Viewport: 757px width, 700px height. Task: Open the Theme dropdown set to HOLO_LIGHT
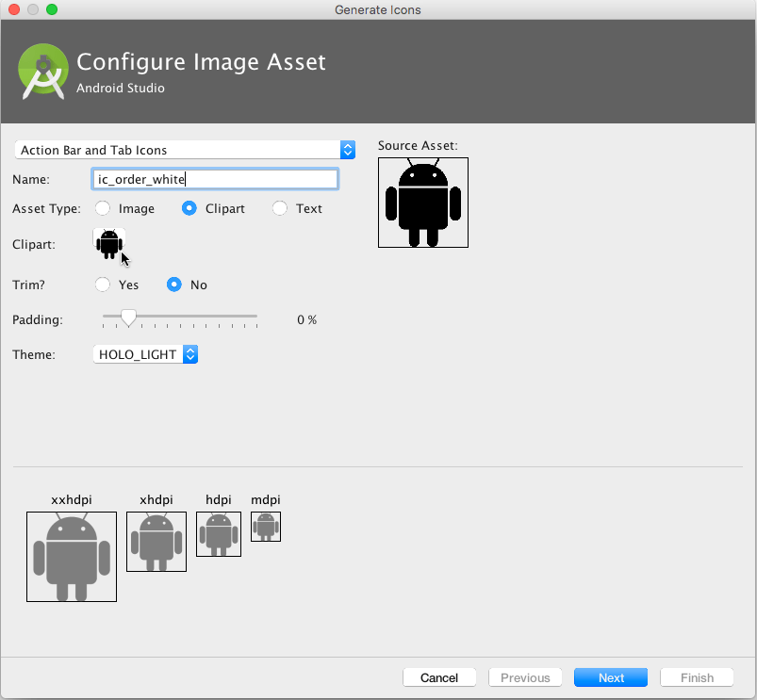tap(143, 354)
